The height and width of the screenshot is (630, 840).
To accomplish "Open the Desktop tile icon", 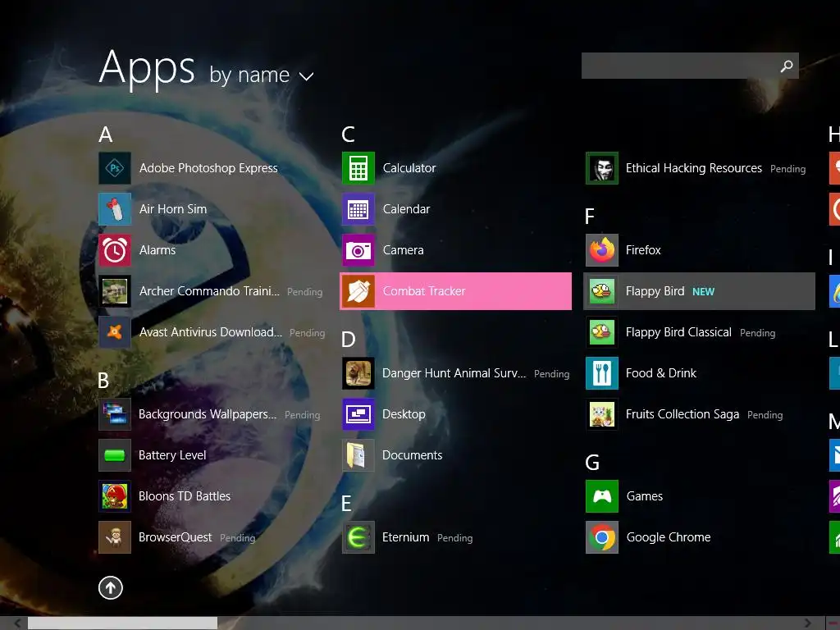I will pos(358,414).
